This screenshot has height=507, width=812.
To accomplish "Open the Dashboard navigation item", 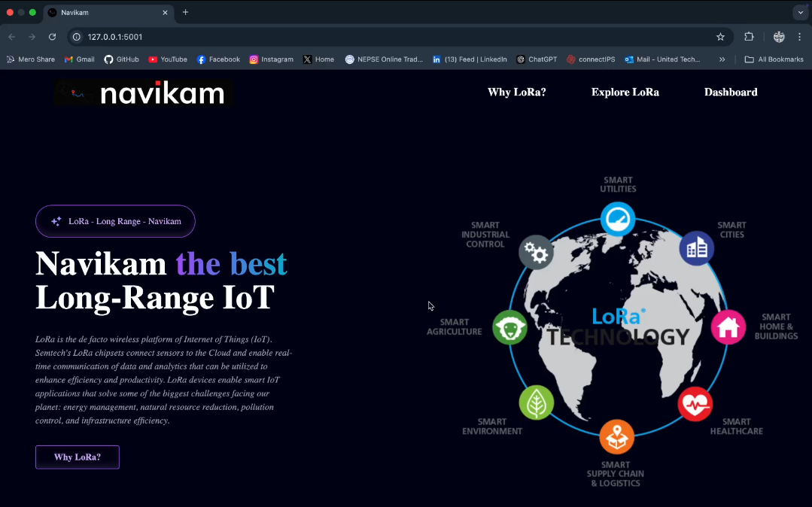I will click(x=731, y=93).
